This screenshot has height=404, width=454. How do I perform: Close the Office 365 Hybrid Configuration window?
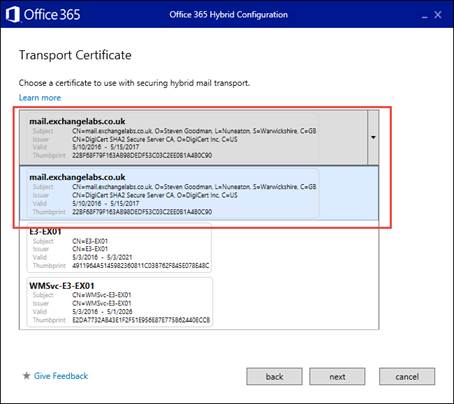tap(438, 15)
